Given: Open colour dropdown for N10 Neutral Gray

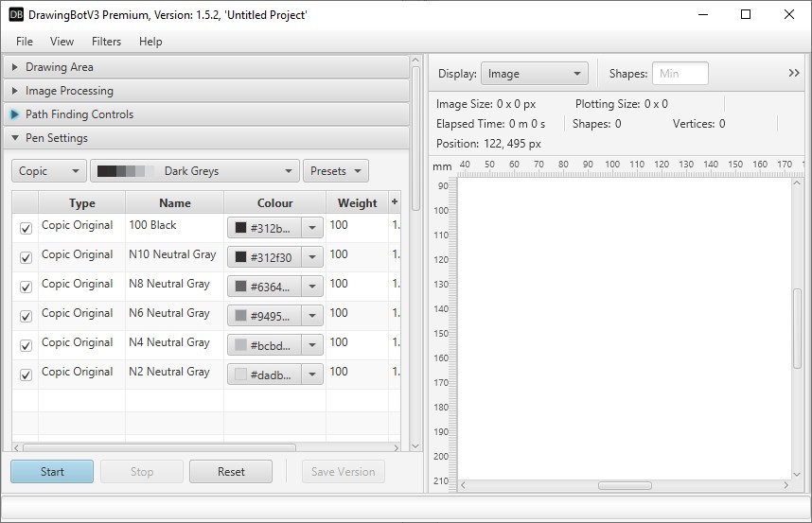Looking at the screenshot, I should [x=312, y=257].
